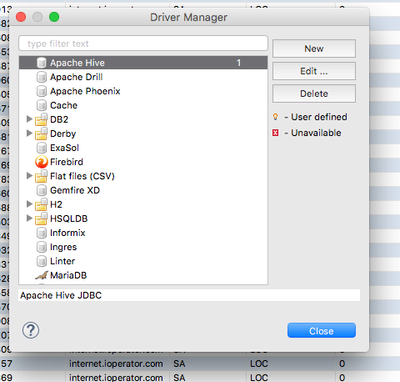This screenshot has height=382, width=400.
Task: Expand the Flat files (CSV) group
Action: (29, 175)
